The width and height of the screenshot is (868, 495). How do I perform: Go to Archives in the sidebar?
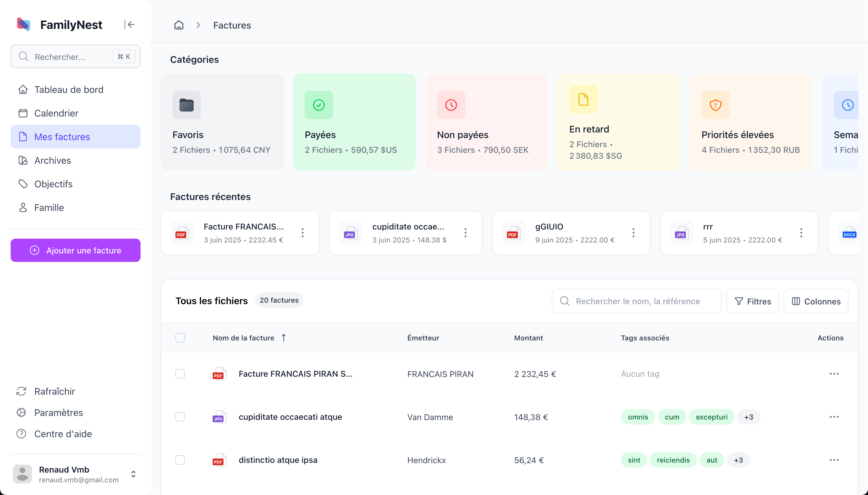[52, 160]
